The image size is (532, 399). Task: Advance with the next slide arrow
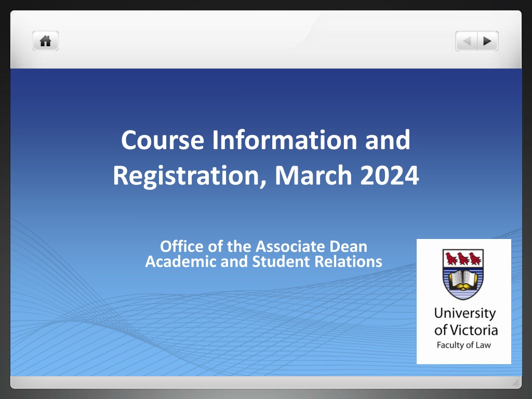487,41
